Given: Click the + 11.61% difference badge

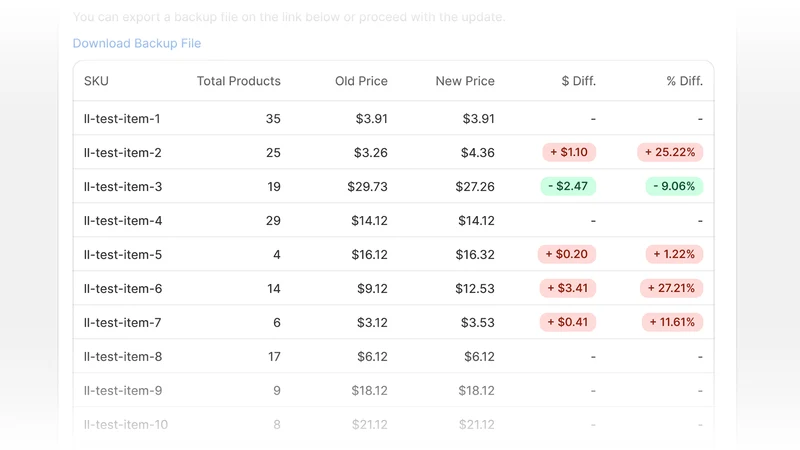Looking at the screenshot, I should 672,322.
